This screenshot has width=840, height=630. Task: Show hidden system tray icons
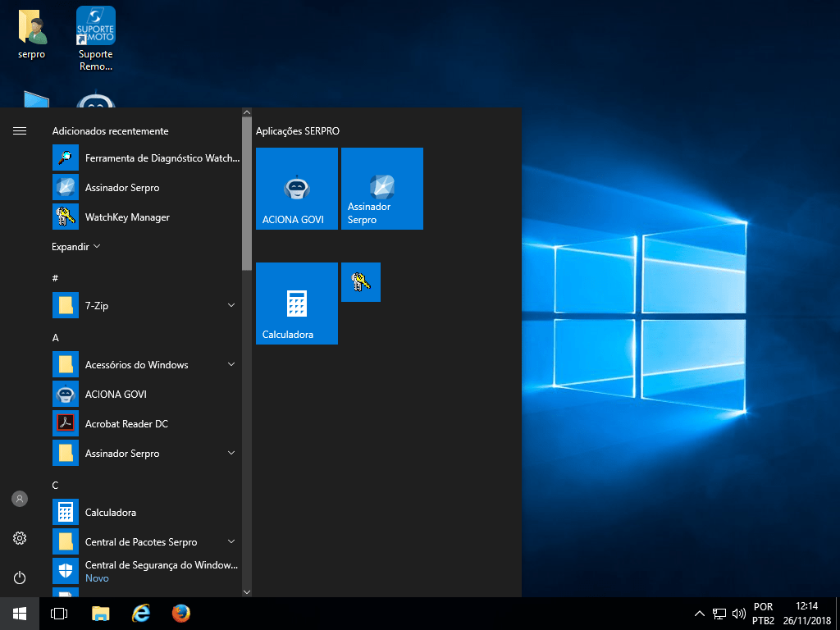click(x=699, y=614)
